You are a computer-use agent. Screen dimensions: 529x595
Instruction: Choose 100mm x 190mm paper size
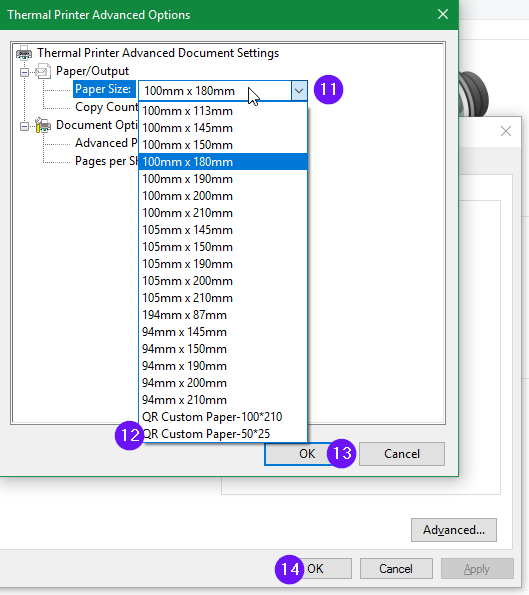click(x=223, y=179)
